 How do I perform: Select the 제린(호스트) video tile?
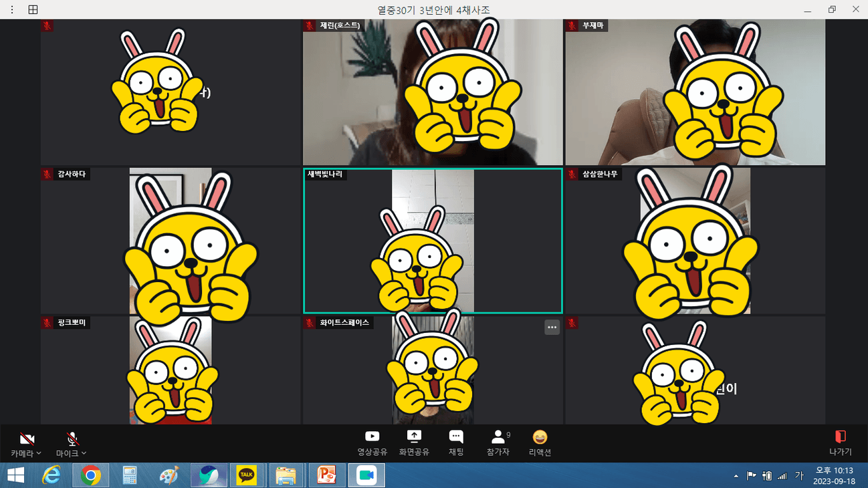tap(433, 92)
